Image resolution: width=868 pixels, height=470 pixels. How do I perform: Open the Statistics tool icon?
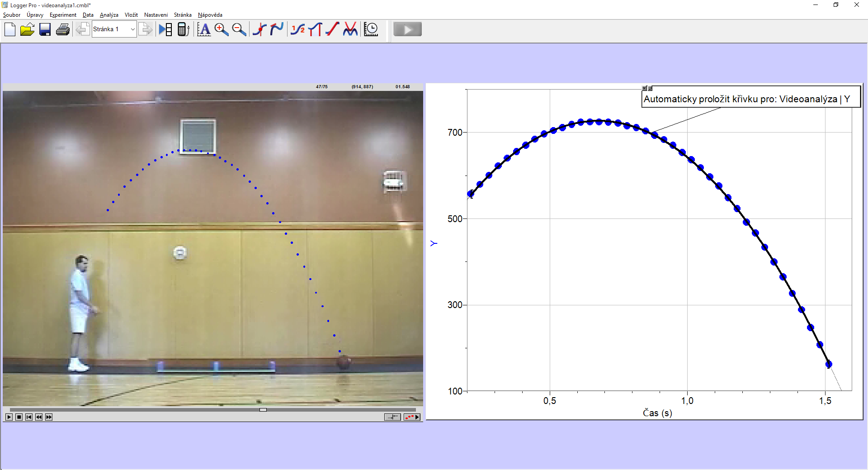click(297, 29)
